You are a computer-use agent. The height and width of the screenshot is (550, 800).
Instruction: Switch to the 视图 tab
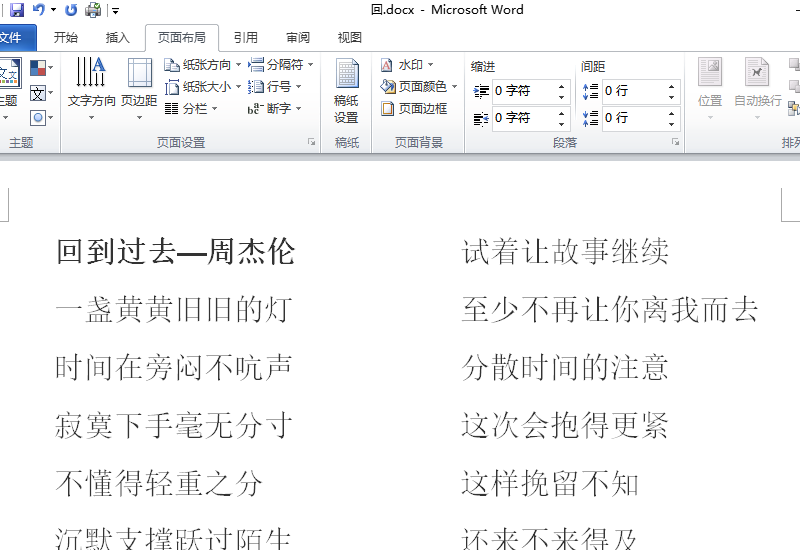click(x=349, y=38)
